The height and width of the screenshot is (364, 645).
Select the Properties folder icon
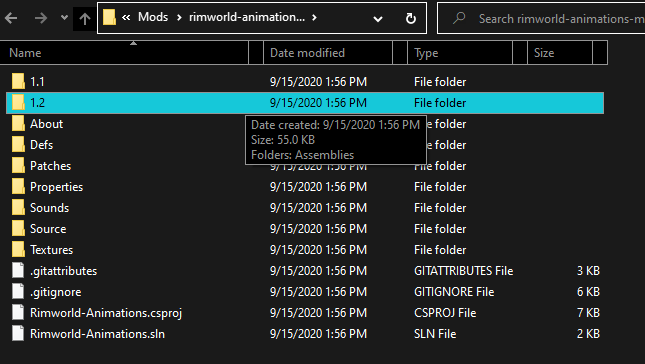click(x=18, y=186)
